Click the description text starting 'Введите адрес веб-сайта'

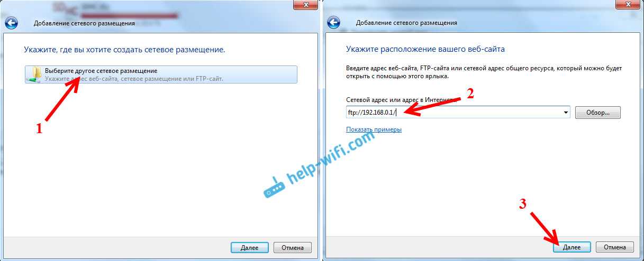[x=484, y=72]
